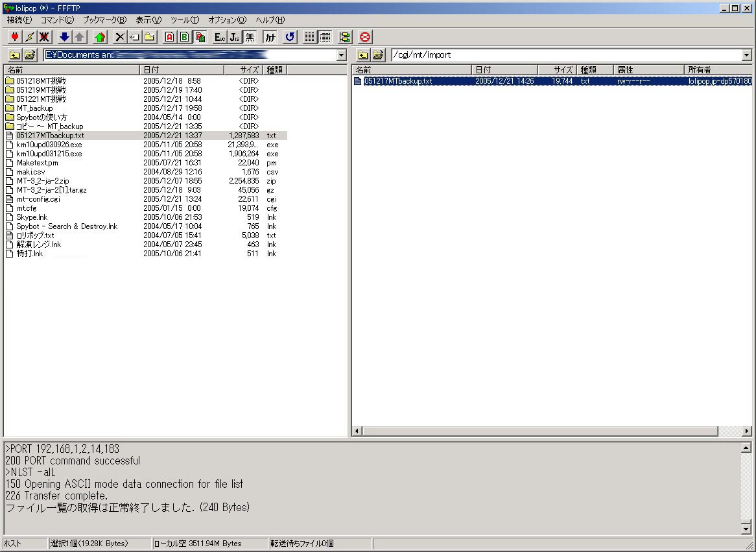Click the Refresh file list icon
This screenshot has width=756, height=552.
pyautogui.click(x=290, y=37)
